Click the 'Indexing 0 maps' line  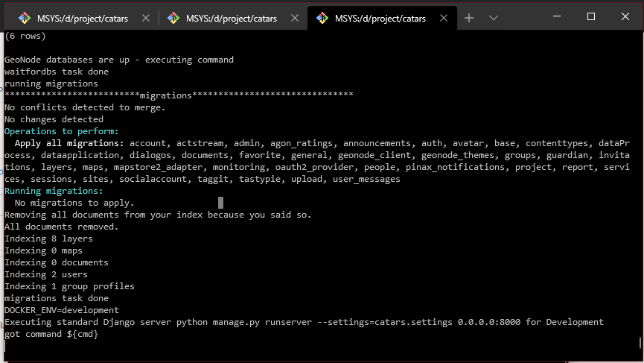(43, 250)
